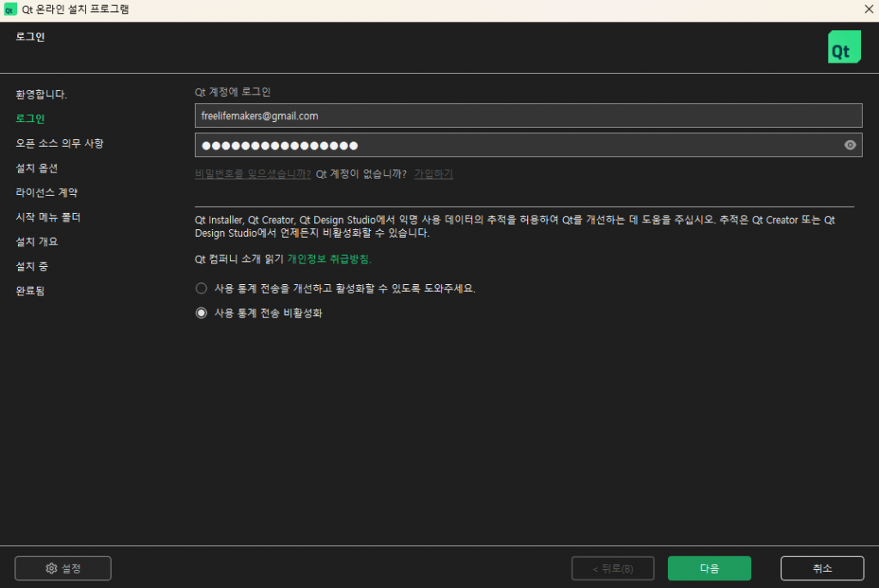Click the Qt icon in the title bar
This screenshot has height=588, width=879.
pos(10,9)
